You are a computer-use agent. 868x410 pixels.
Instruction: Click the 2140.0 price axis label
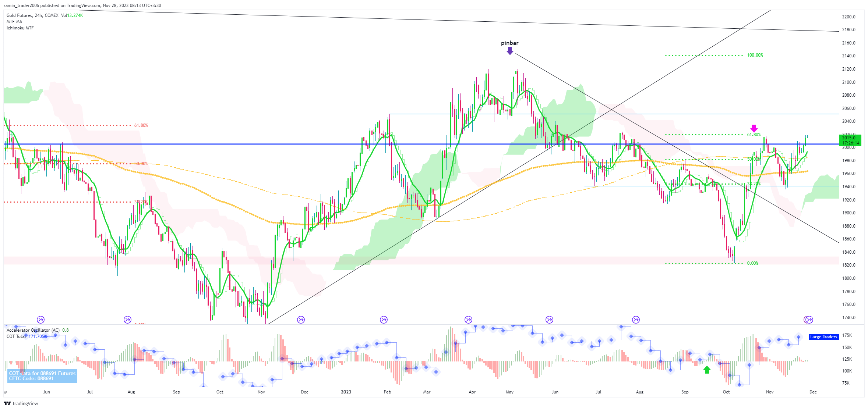click(848, 56)
